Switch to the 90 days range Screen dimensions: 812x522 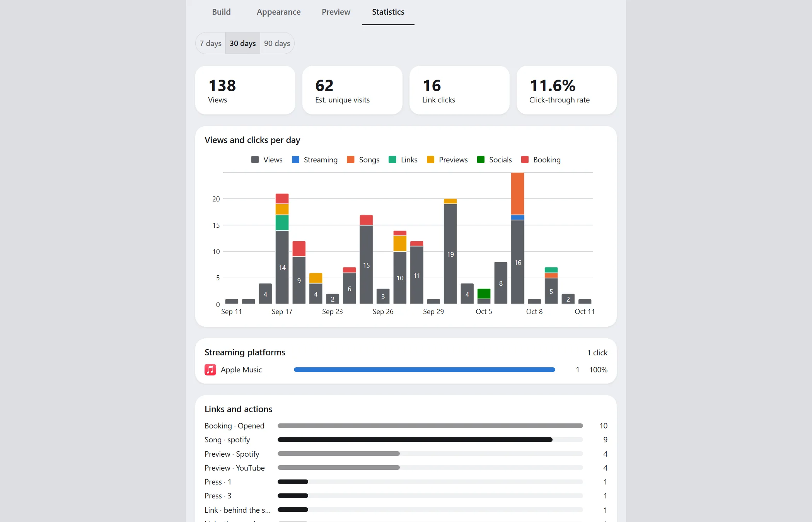click(277, 43)
